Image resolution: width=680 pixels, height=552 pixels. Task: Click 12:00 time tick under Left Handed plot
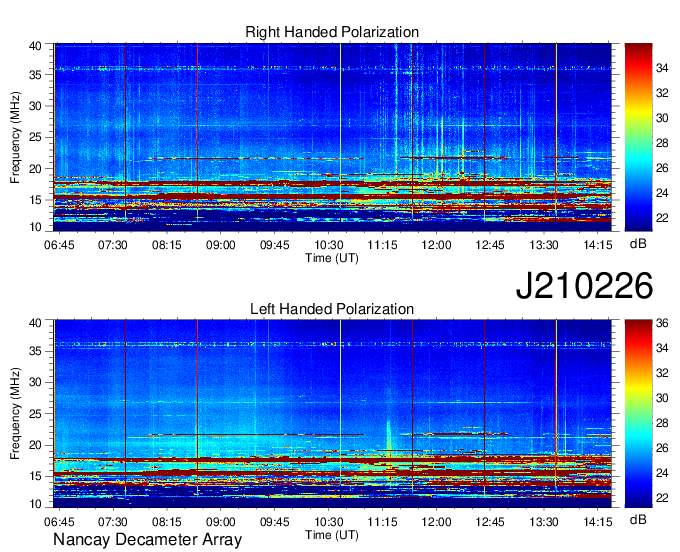436,522
